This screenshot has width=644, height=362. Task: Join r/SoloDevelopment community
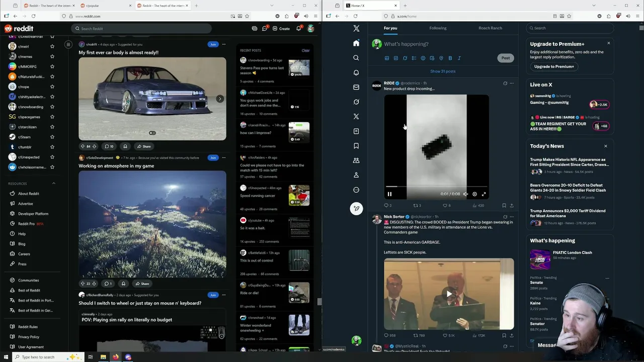tap(213, 157)
